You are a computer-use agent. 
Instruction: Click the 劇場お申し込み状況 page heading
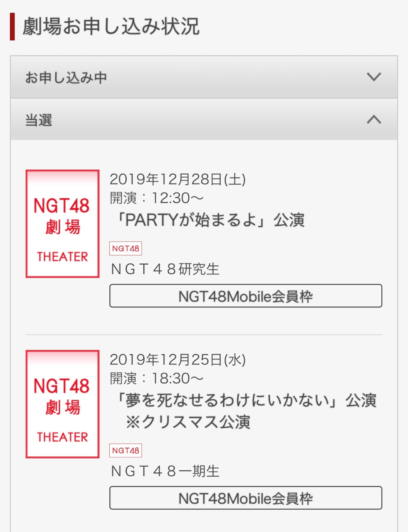point(111,26)
